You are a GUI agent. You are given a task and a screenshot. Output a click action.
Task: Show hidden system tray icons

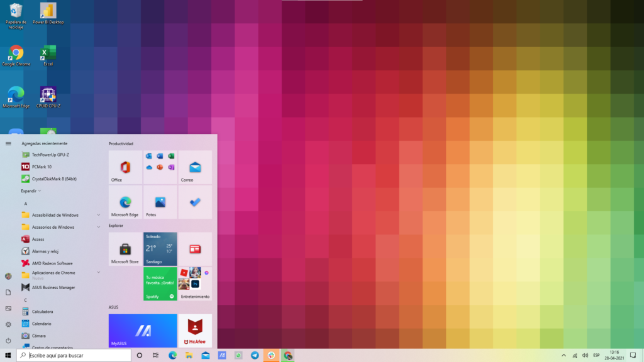click(563, 355)
